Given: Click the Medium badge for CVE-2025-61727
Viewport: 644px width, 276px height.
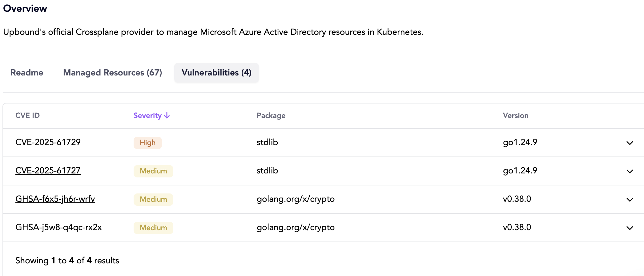Looking at the screenshot, I should pos(153,171).
